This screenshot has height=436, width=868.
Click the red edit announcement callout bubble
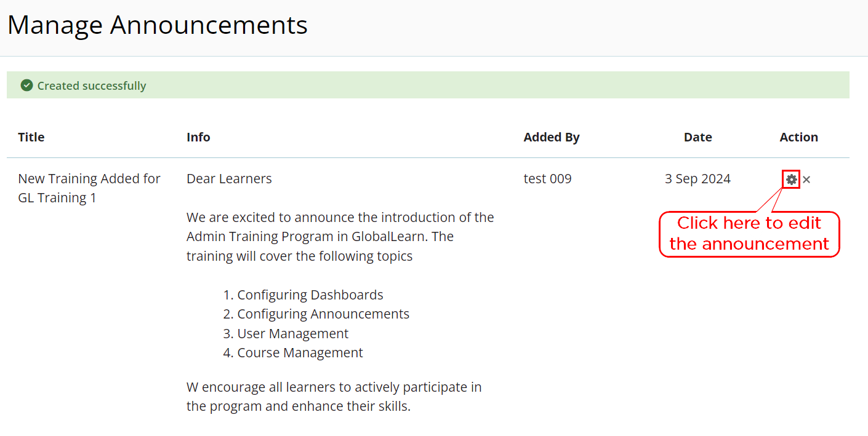click(749, 234)
